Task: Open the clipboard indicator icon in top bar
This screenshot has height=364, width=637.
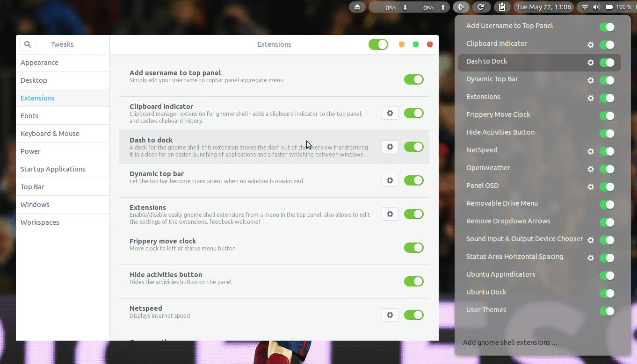Action: pos(502,7)
